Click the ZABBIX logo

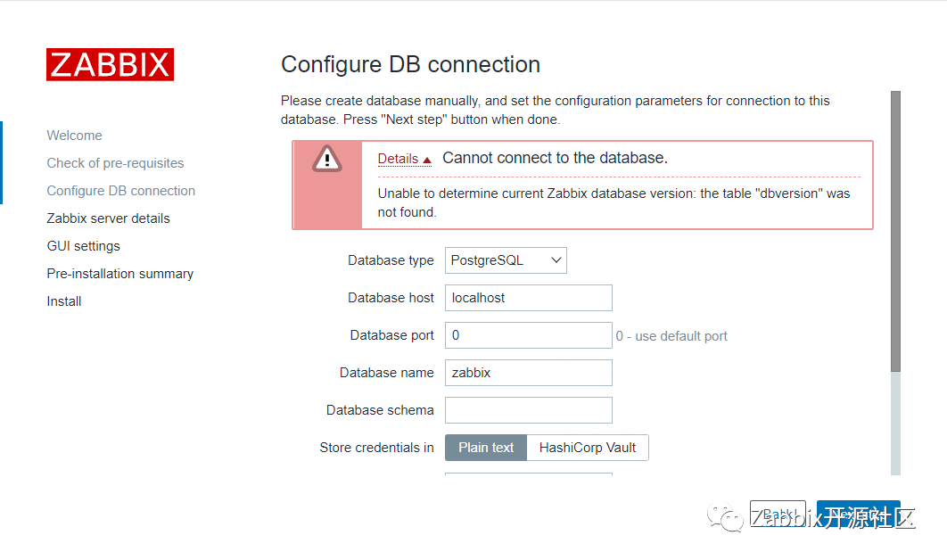110,65
